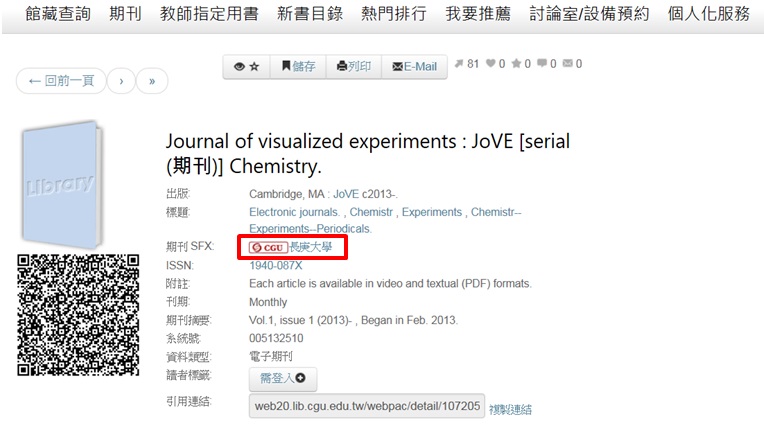764x428 pixels.
Task: Click the comment bubble count icon
Action: (x=542, y=63)
